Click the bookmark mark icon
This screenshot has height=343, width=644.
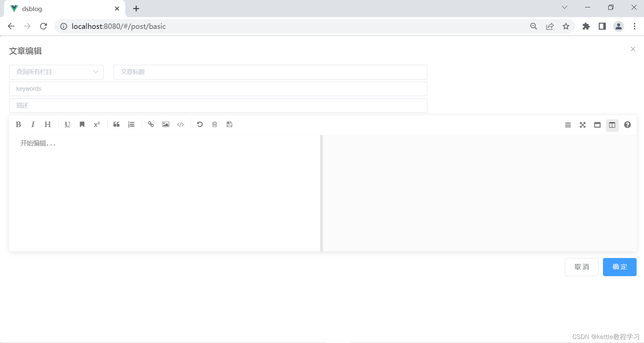pos(82,125)
